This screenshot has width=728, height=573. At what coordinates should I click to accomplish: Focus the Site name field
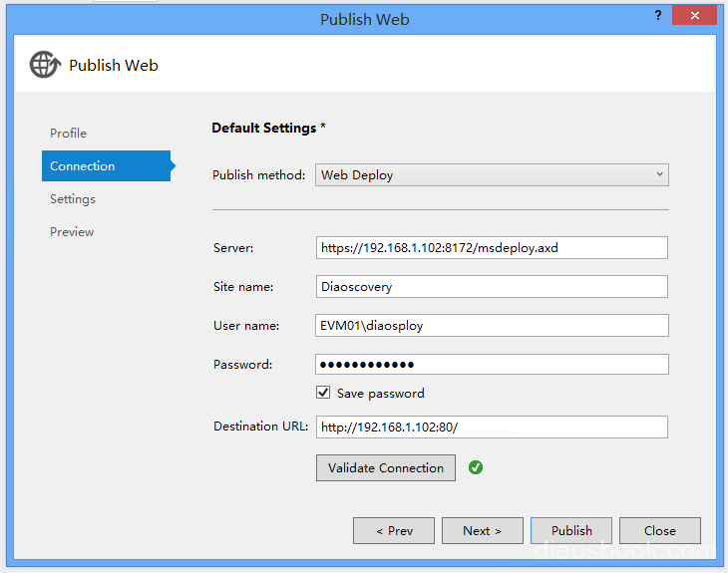click(492, 287)
